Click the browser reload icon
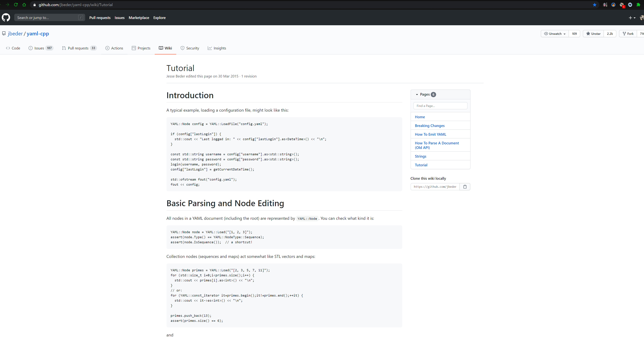 point(16,5)
